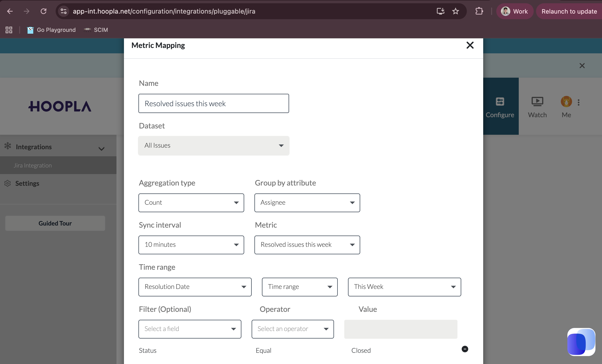
Task: Select Jira Integration in sidebar
Action: click(x=58, y=165)
